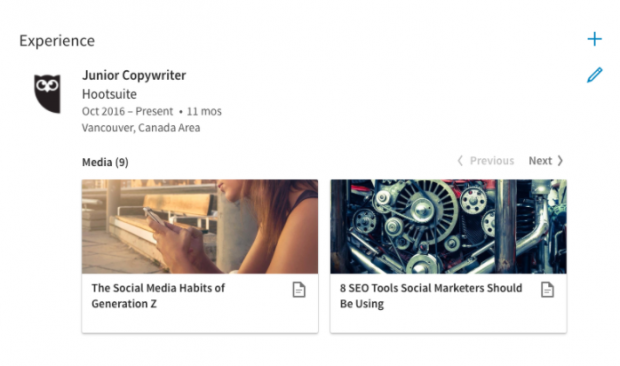
Task: Open the Hootsuite owl logo
Action: [x=47, y=93]
